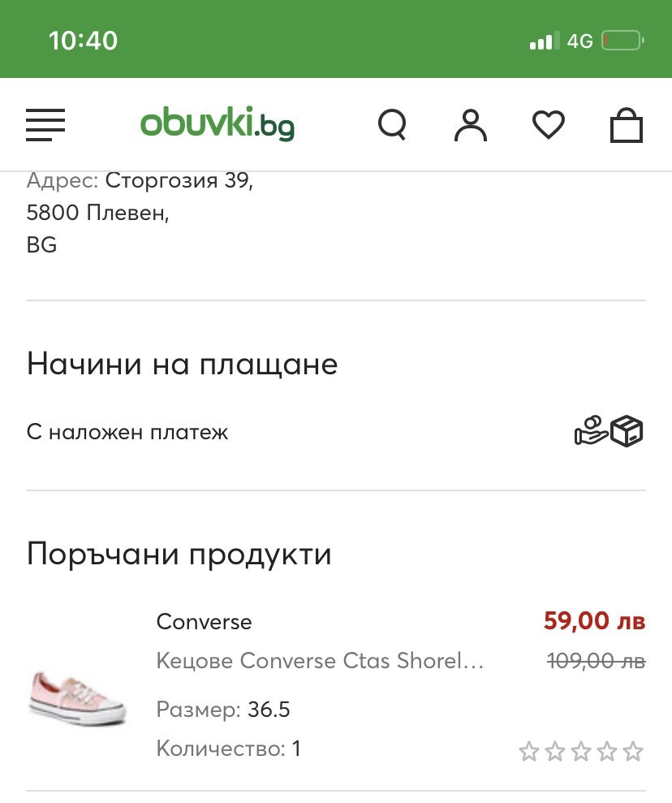The image size is (672, 803).
Task: Tap the Поръчани продукти heading
Action: pyautogui.click(x=179, y=555)
